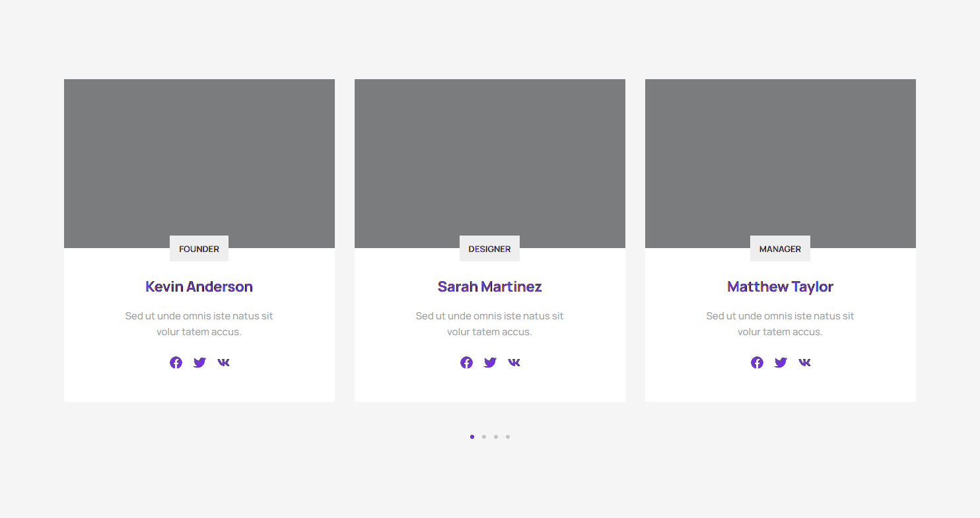Select the first carousel pagination dot

(x=472, y=437)
